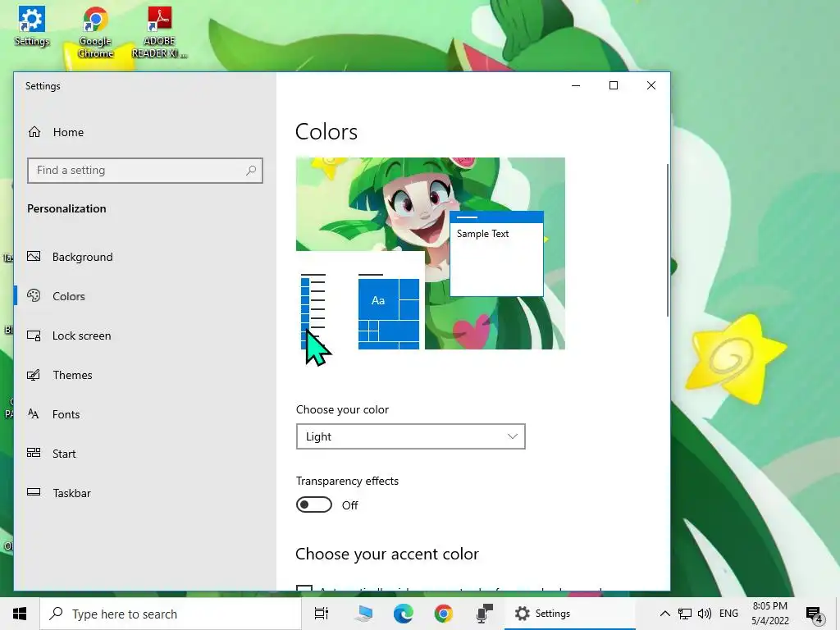The image size is (840, 630).
Task: Toggle the Transparency effects switch
Action: coord(314,504)
